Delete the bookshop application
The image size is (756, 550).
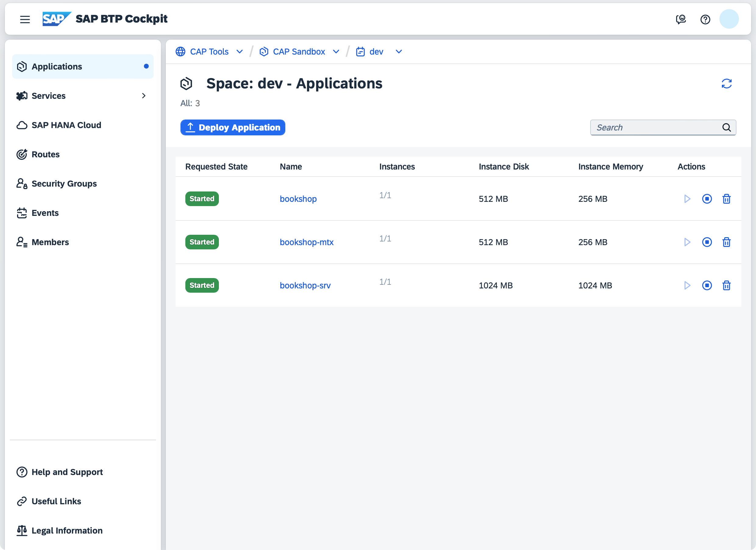[x=726, y=199]
